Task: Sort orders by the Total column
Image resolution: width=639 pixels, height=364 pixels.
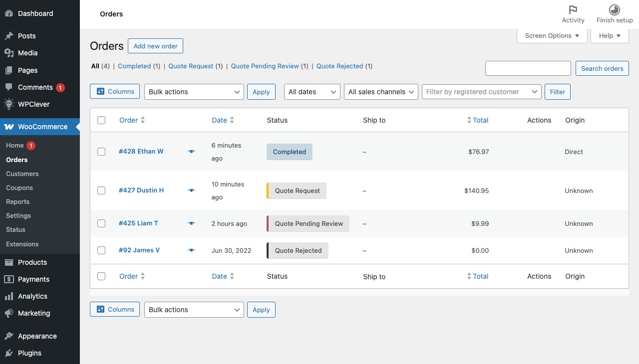Action: pos(480,120)
